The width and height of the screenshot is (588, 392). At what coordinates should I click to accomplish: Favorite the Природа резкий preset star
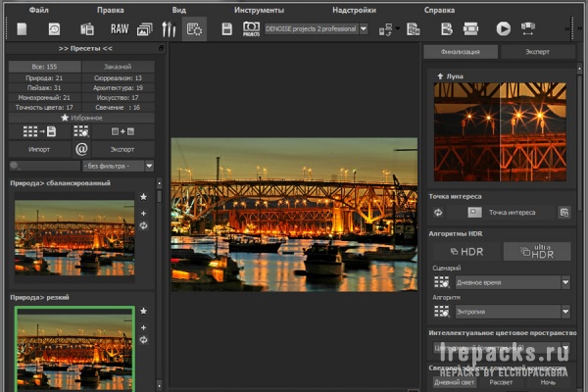(143, 311)
